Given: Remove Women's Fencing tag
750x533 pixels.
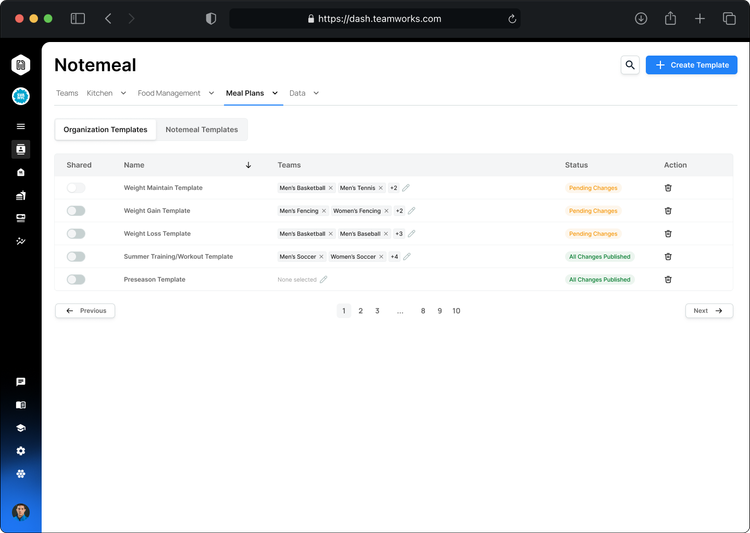Looking at the screenshot, I should point(386,211).
